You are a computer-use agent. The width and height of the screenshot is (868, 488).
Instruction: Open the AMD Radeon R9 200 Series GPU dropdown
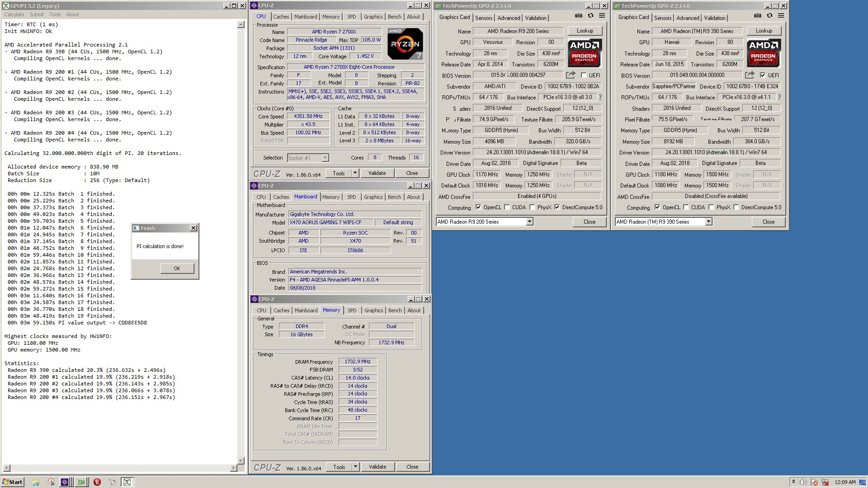click(x=529, y=221)
